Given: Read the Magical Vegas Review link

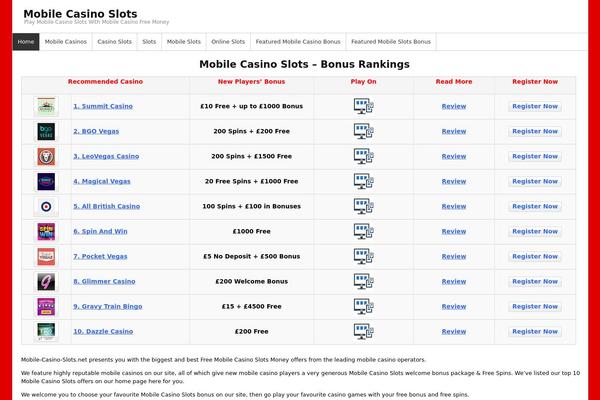Looking at the screenshot, I should pos(454,181).
